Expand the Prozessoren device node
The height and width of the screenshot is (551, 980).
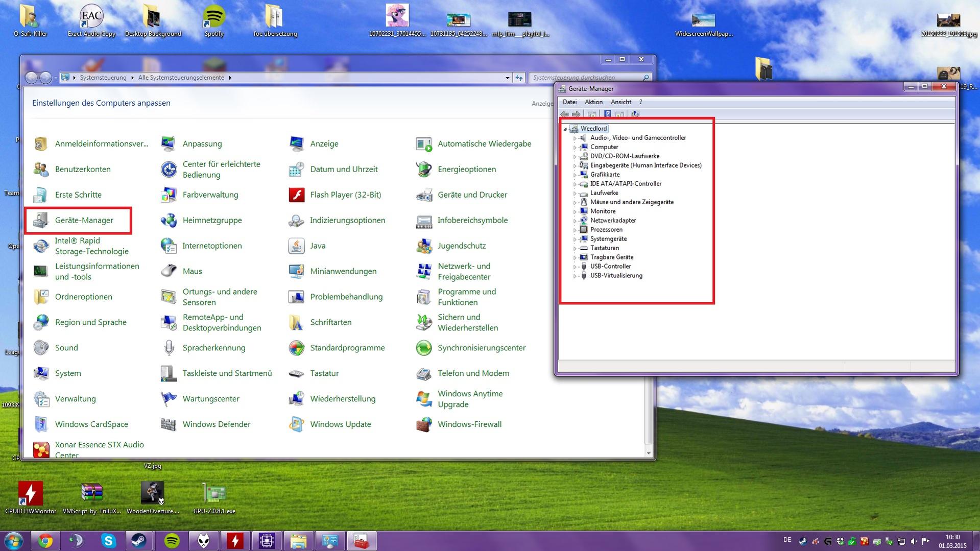(x=575, y=230)
